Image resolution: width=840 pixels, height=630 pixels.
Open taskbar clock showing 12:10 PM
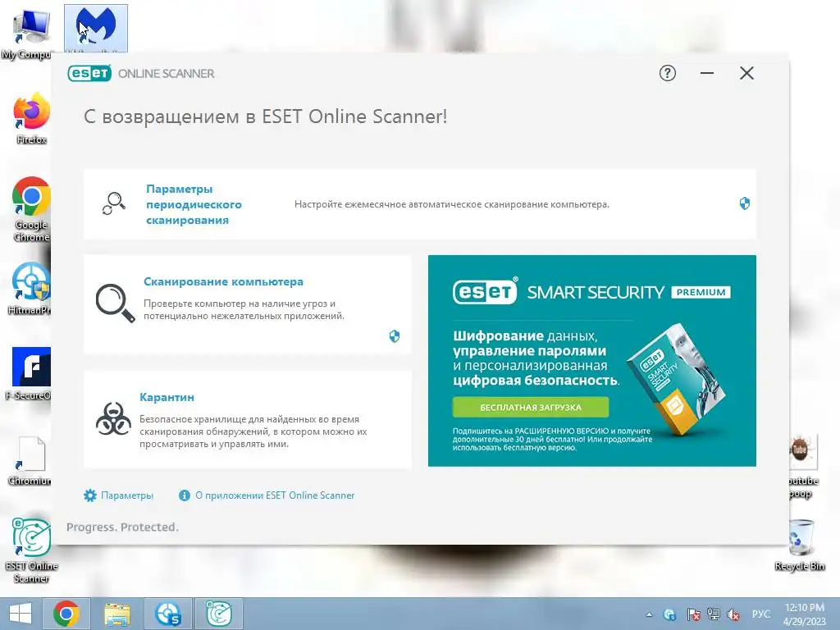804,614
